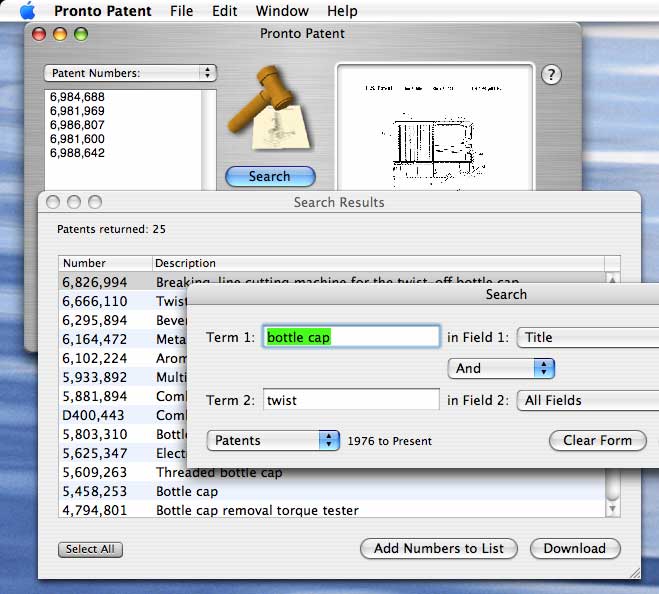The image size is (659, 594).
Task: Select patent 5,458,253 Bottle cap row
Action: [330, 491]
